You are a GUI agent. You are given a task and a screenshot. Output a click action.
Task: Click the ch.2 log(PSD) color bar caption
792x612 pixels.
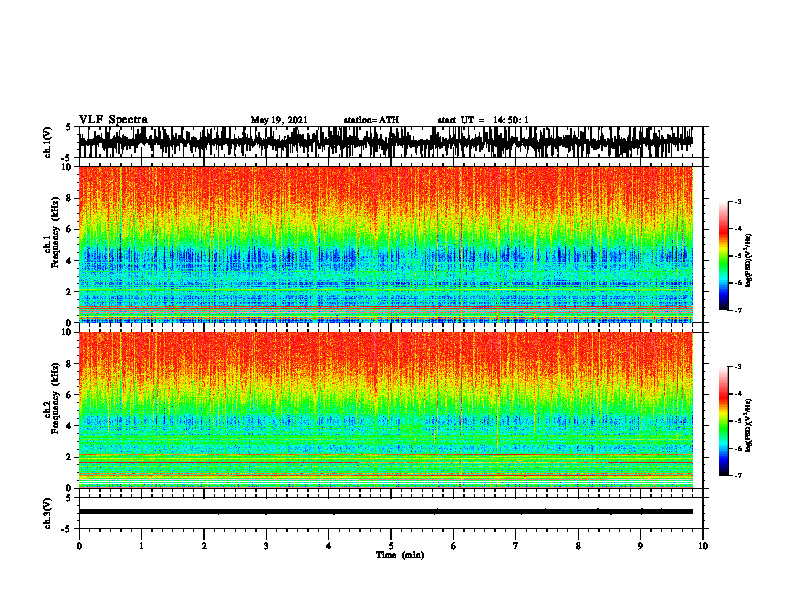pos(749,426)
